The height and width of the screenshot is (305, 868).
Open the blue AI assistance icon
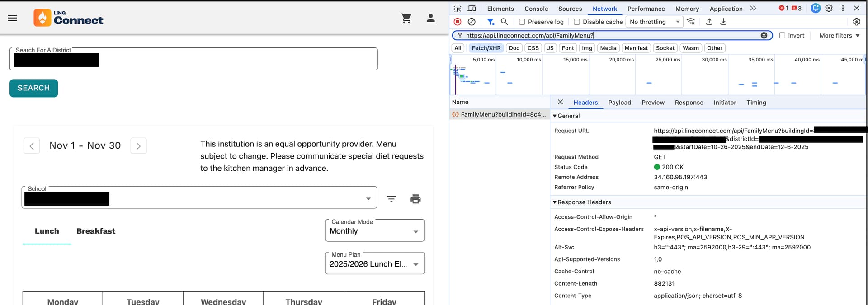point(816,8)
